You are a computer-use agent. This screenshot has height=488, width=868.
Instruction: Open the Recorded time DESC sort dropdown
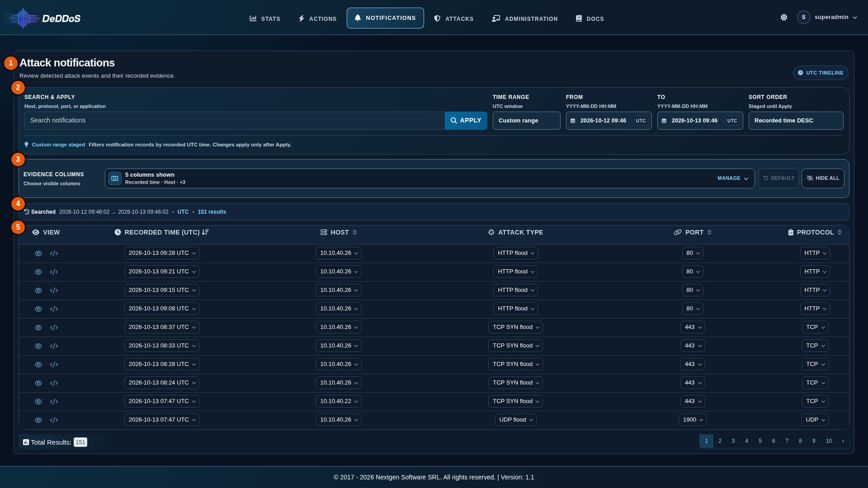[x=796, y=121]
